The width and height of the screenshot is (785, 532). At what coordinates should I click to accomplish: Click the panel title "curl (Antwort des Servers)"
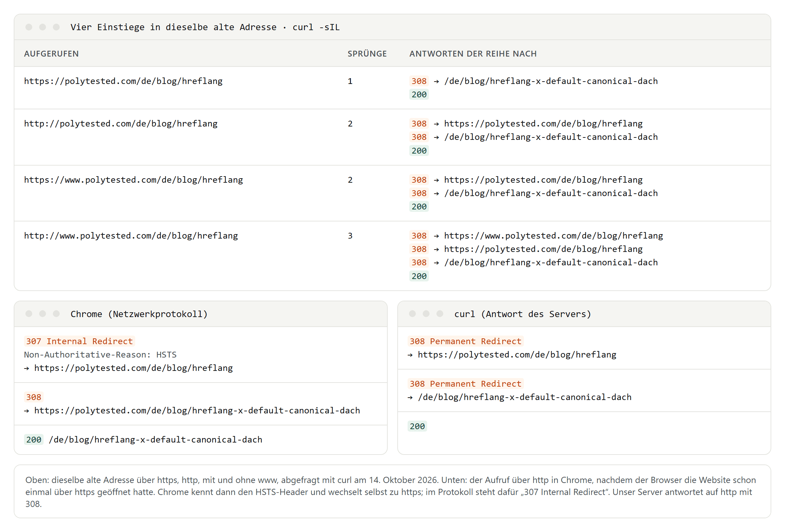click(x=523, y=314)
